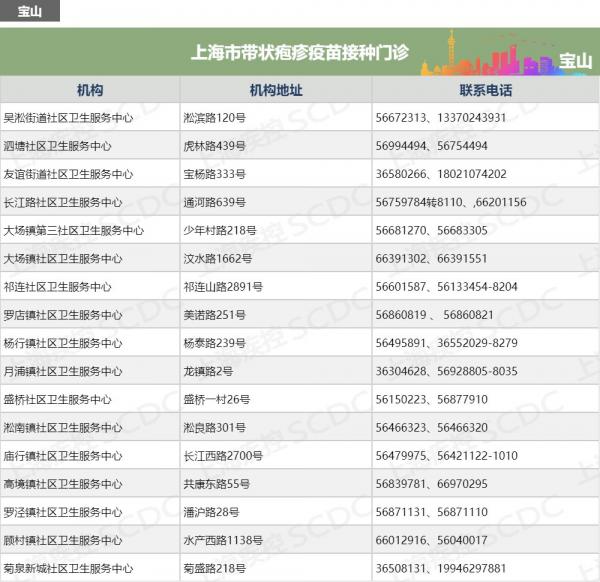Select phone 66012916、56040017
600x582 pixels.
(x=431, y=540)
